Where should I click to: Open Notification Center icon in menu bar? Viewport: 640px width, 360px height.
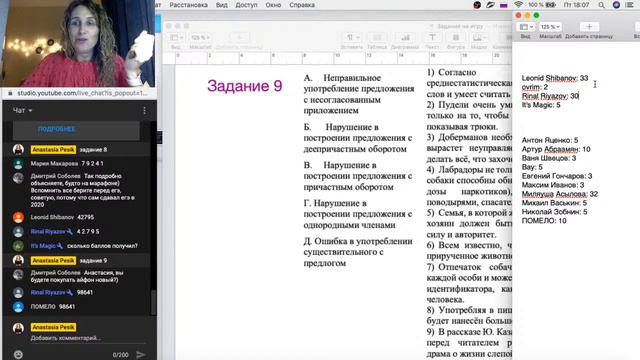(630, 5)
